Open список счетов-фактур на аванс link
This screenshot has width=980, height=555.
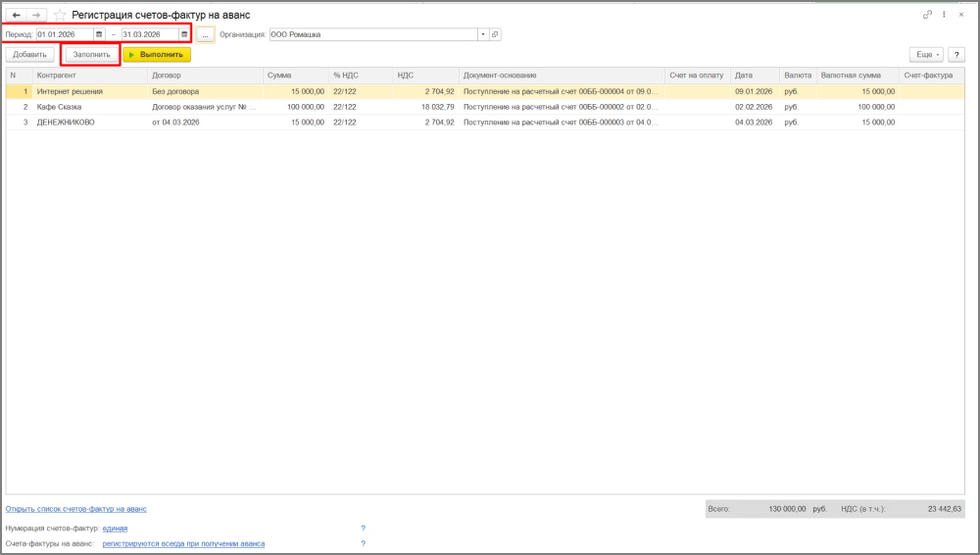pyautogui.click(x=76, y=509)
